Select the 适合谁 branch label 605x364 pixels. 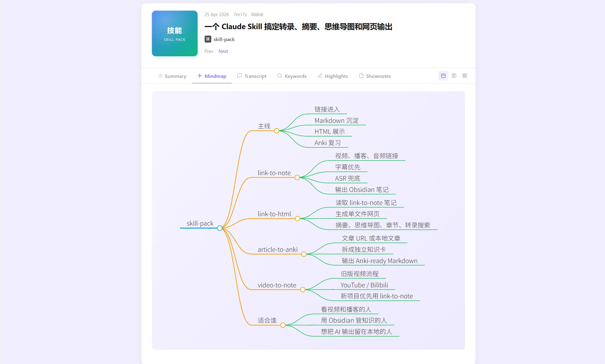coord(267,321)
